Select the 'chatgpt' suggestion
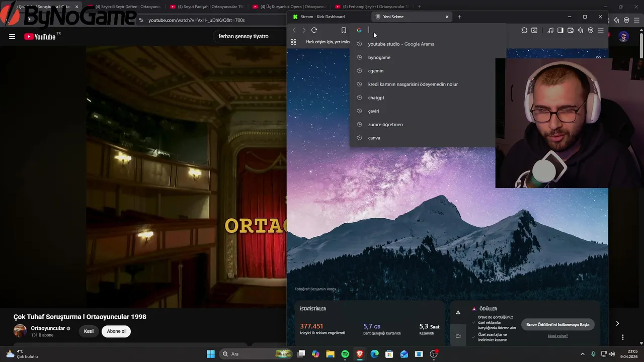Viewport: 644px width, 362px height. click(423, 98)
